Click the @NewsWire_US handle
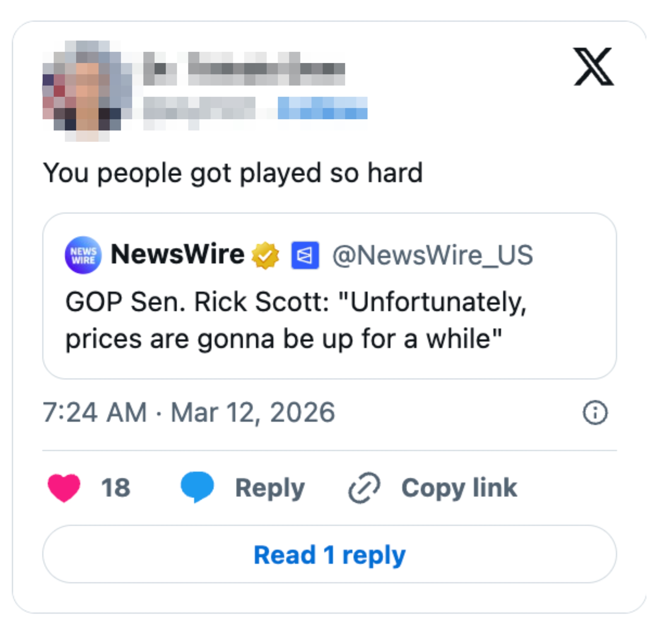This screenshot has width=672, height=631. coord(432,255)
